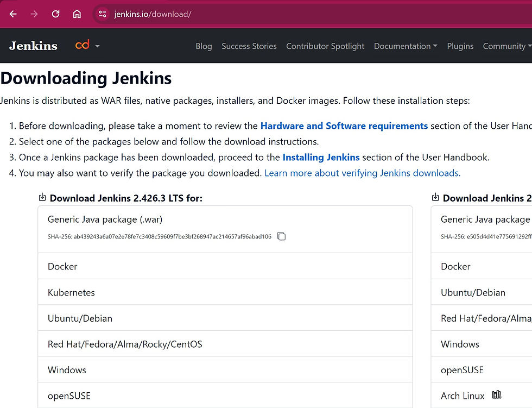Click the LTS SHA-256 hash text ab439243a6a0…
532x408 pixels.
(173, 236)
